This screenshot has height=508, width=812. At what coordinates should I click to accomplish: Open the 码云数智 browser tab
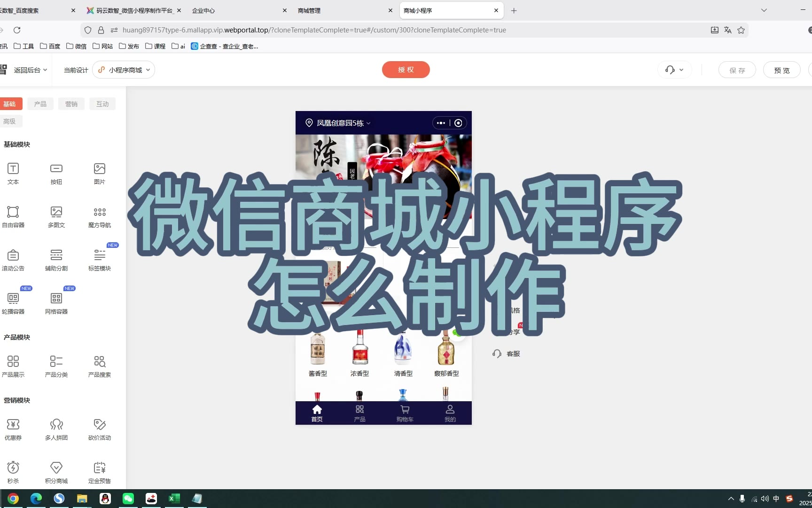[x=133, y=10]
